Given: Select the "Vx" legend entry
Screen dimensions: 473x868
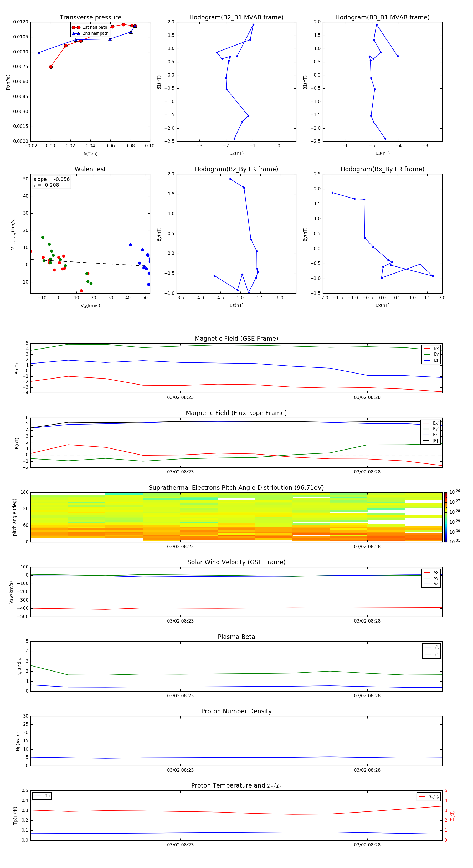Looking at the screenshot, I should pos(431,573).
